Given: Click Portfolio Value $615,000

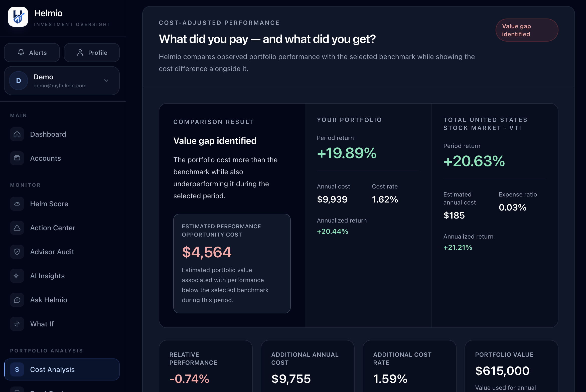Looking at the screenshot, I should (x=502, y=371).
